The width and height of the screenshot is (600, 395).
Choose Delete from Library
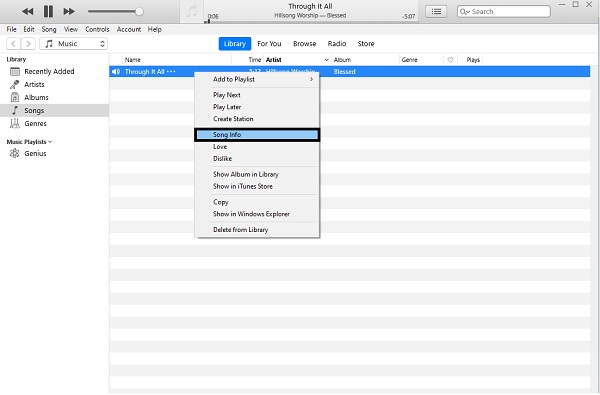click(x=257, y=230)
